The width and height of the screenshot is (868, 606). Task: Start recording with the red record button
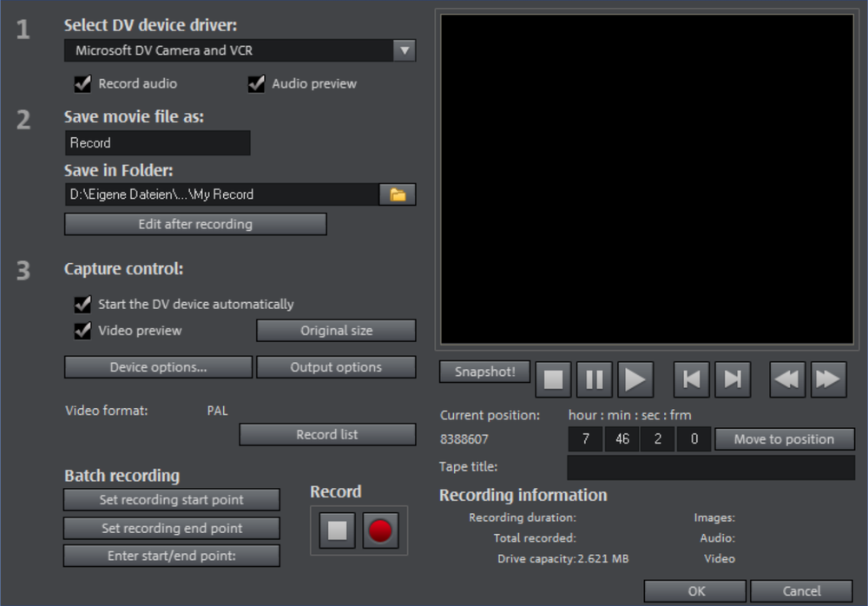pyautogui.click(x=380, y=530)
